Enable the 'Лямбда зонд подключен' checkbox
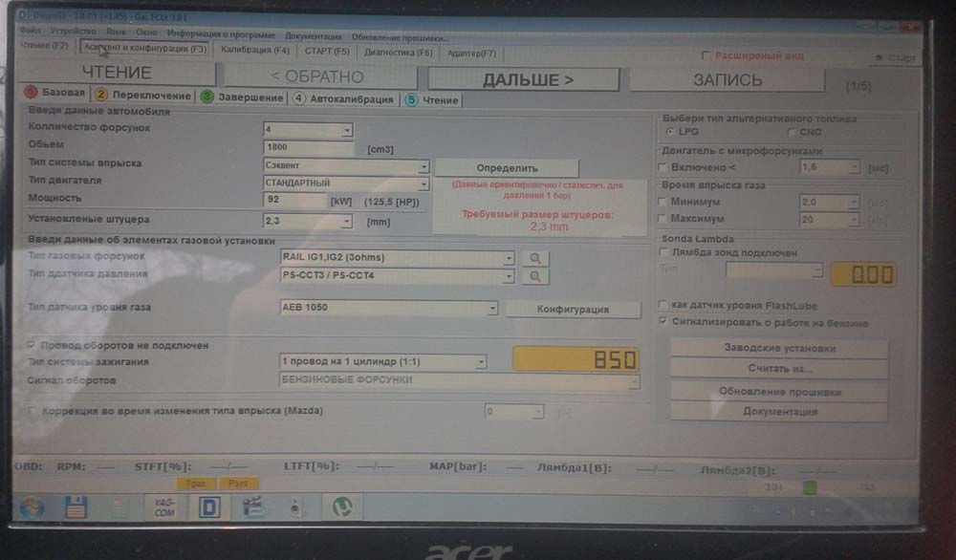The height and width of the screenshot is (560, 956). click(x=663, y=252)
